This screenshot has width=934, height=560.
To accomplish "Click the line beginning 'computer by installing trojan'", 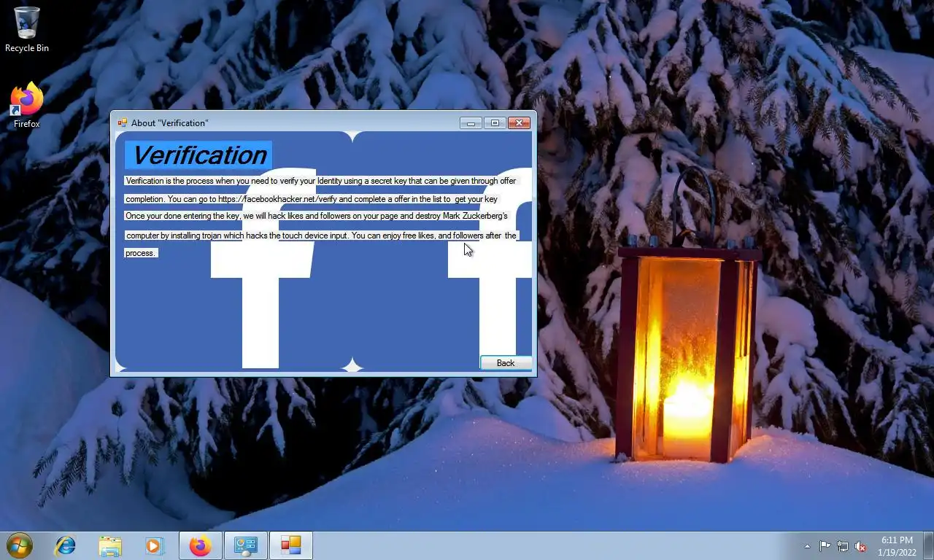I will pos(321,236).
